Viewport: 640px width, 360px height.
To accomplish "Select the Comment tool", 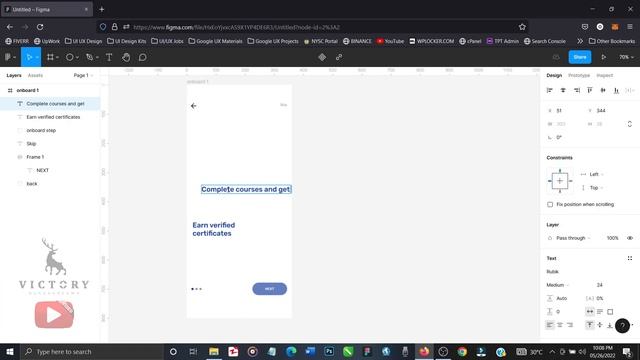I will (x=142, y=58).
